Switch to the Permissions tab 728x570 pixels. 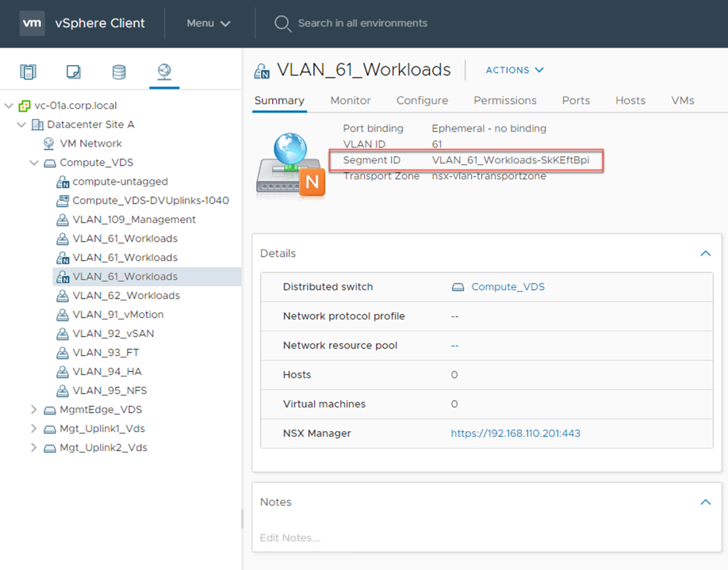504,101
